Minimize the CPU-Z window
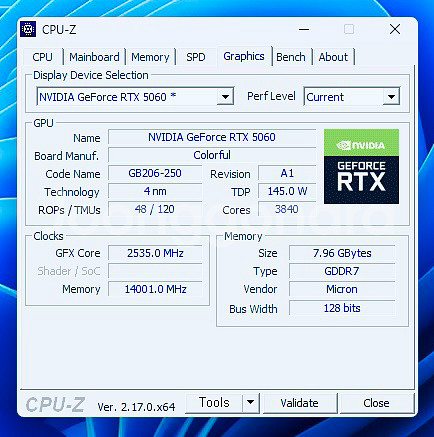Viewport: 434px width, 437px height. 304,29
